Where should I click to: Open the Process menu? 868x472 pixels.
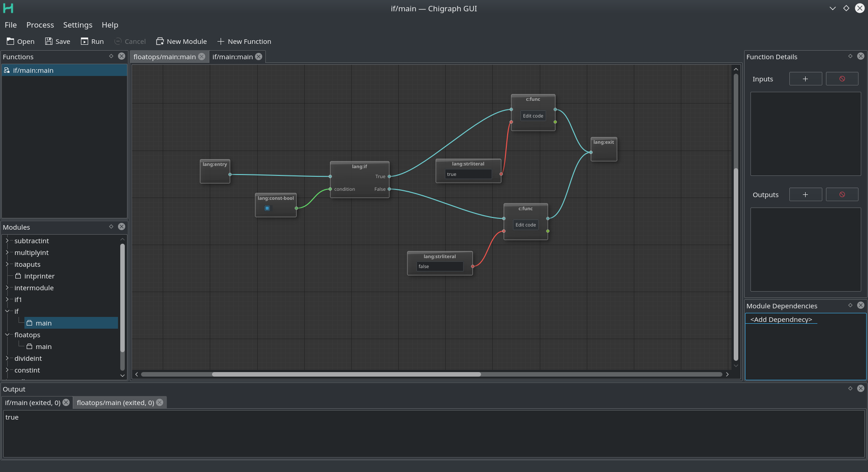click(x=40, y=25)
